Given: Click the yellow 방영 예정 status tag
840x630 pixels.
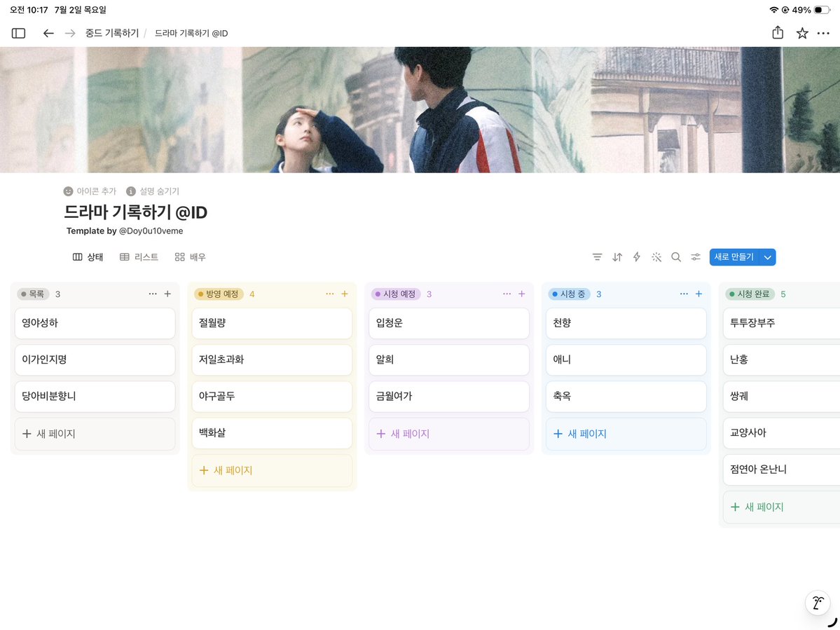Looking at the screenshot, I should [219, 294].
